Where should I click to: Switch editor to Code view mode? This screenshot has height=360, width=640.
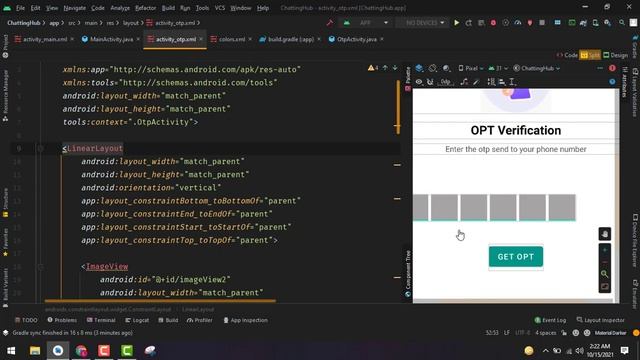click(x=567, y=55)
